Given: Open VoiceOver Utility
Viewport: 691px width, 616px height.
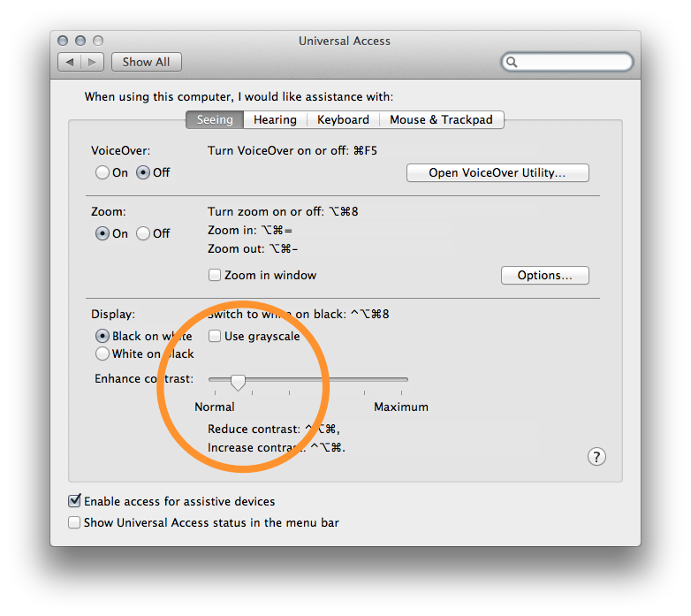Looking at the screenshot, I should point(497,172).
